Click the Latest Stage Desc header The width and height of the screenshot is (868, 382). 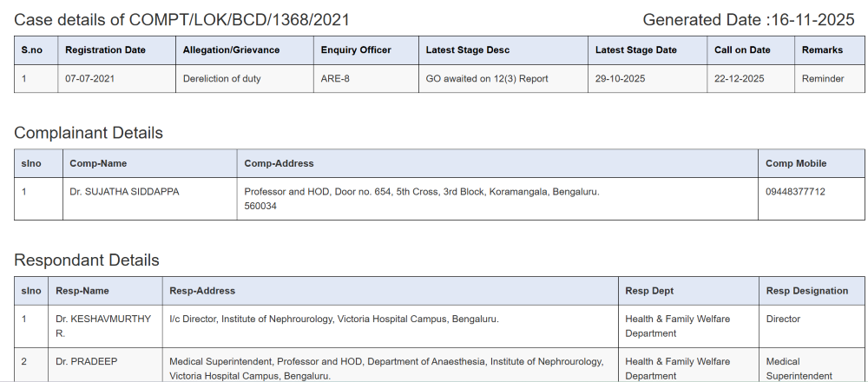[x=467, y=50]
